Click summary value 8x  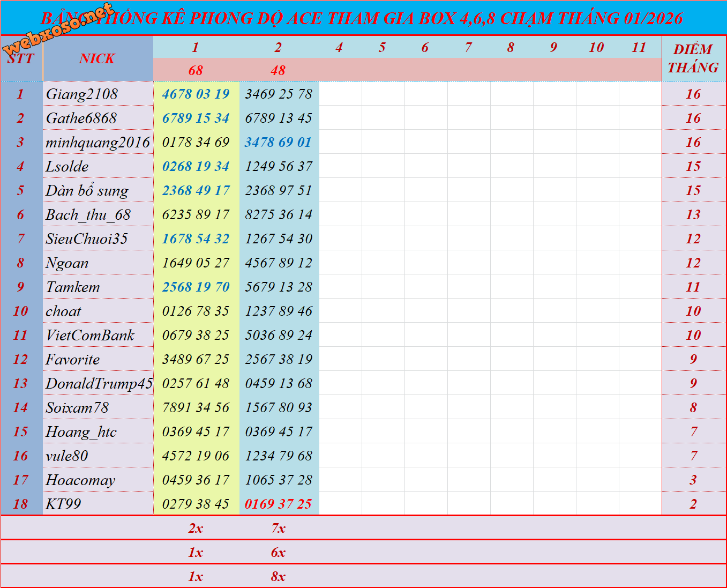pos(279,576)
